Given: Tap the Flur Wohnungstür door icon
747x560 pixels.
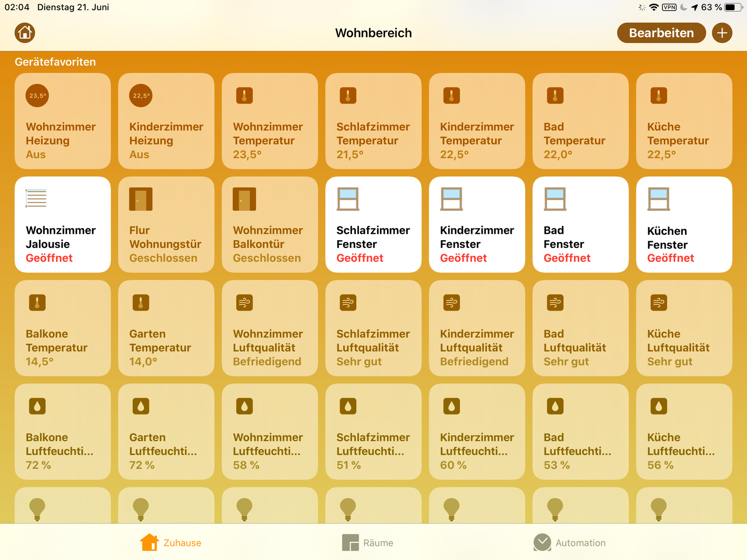Looking at the screenshot, I should (x=141, y=199).
